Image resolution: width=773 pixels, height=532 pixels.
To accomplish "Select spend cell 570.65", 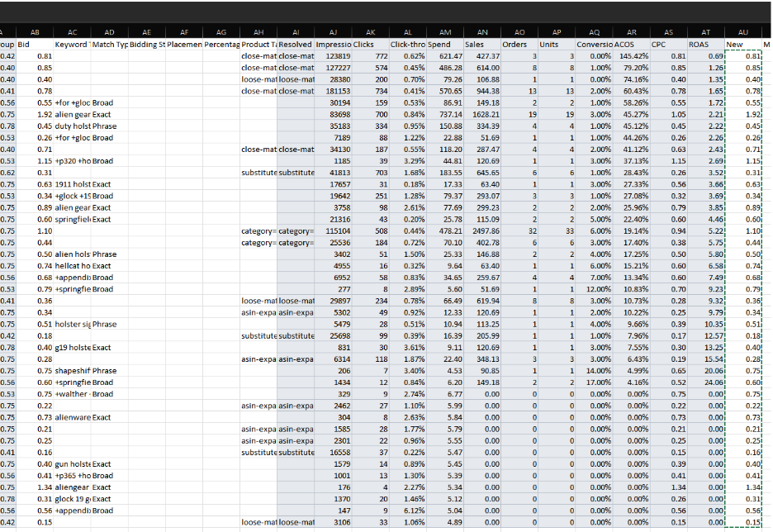I will pos(445,91).
